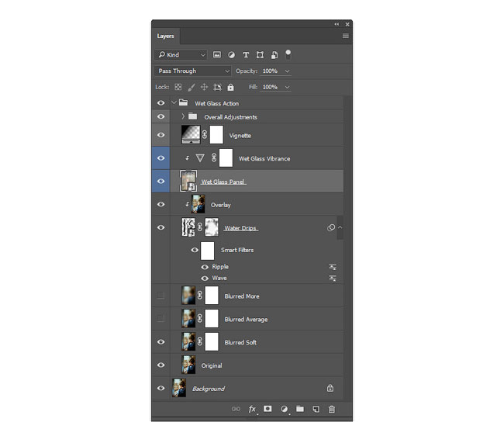Lock artboard nesting icon

click(x=218, y=87)
